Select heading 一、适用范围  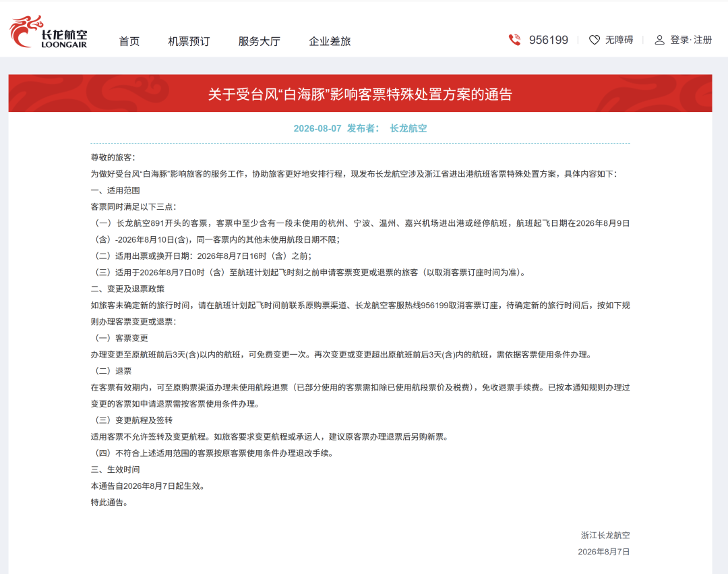[115, 190]
